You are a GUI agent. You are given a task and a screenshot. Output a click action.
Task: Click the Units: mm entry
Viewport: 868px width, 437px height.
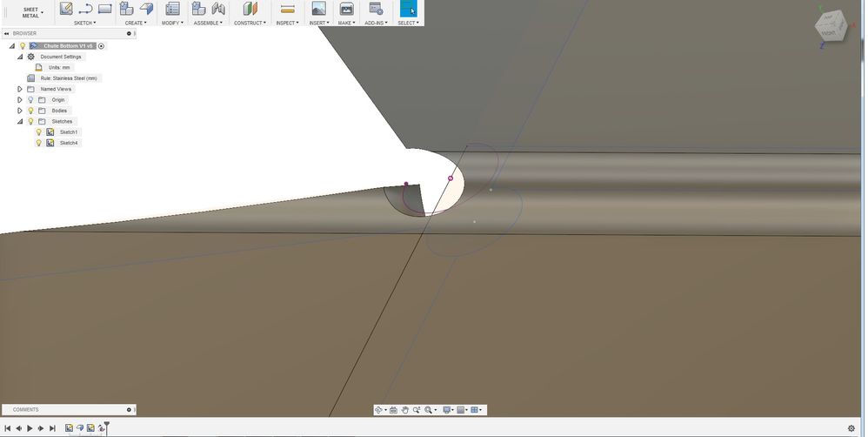click(x=59, y=68)
